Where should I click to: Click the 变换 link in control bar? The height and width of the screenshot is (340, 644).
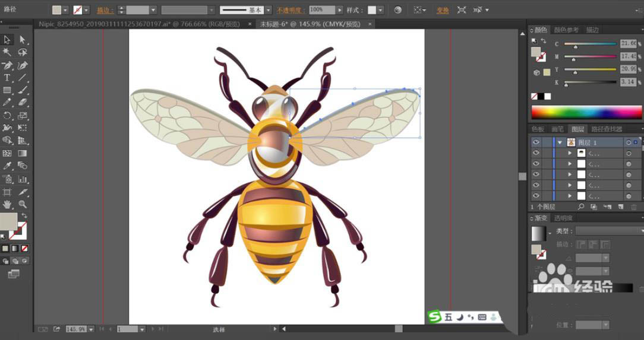tap(443, 10)
